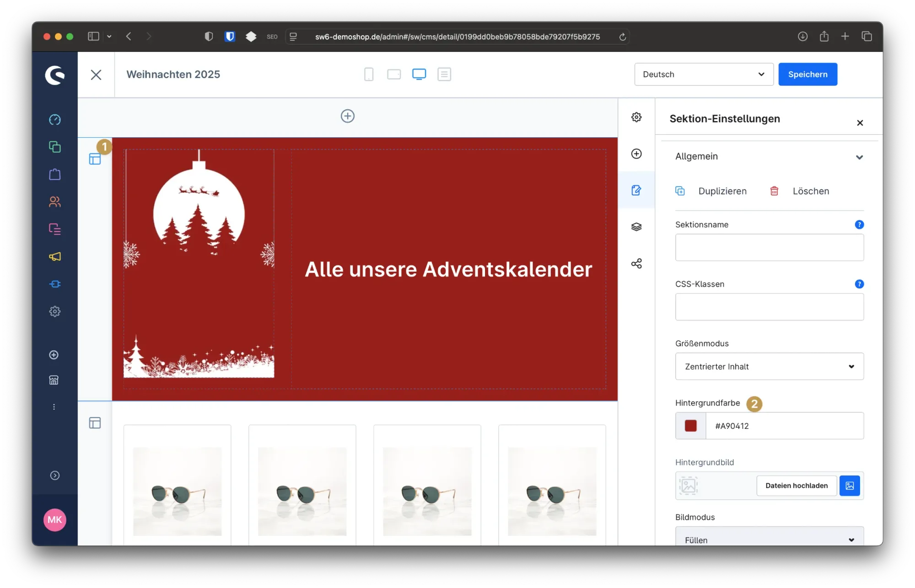Open the Dashboard via the speedometer icon

click(54, 120)
